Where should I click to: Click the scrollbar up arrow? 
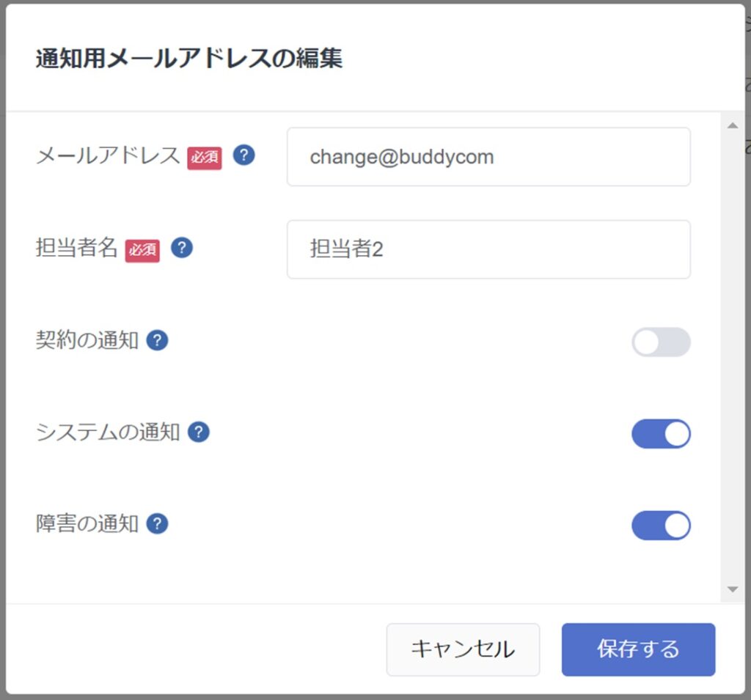point(733,125)
